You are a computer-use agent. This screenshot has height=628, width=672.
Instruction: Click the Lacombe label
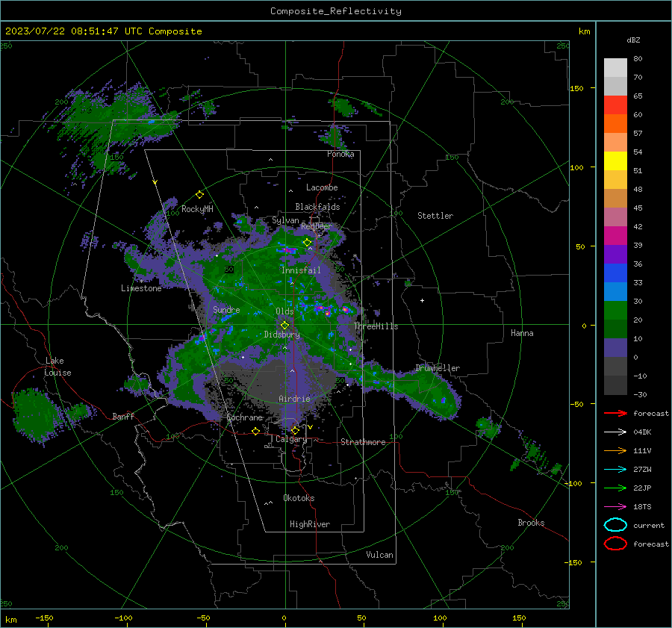[x=322, y=187]
